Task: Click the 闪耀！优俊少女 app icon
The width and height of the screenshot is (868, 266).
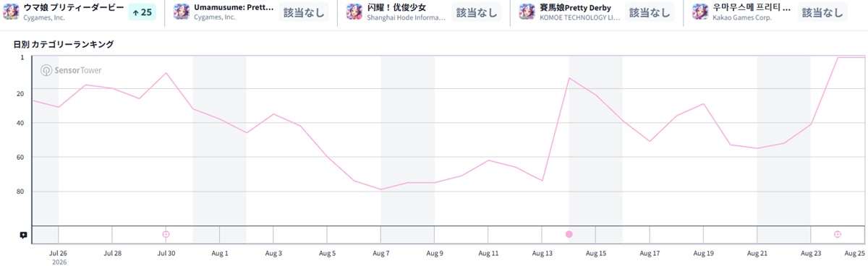Action: [354, 12]
